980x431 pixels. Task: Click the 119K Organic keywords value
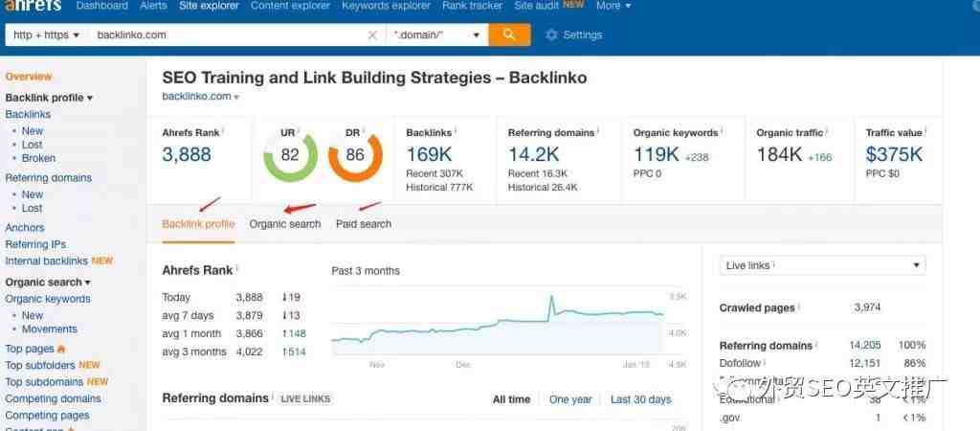(x=657, y=154)
